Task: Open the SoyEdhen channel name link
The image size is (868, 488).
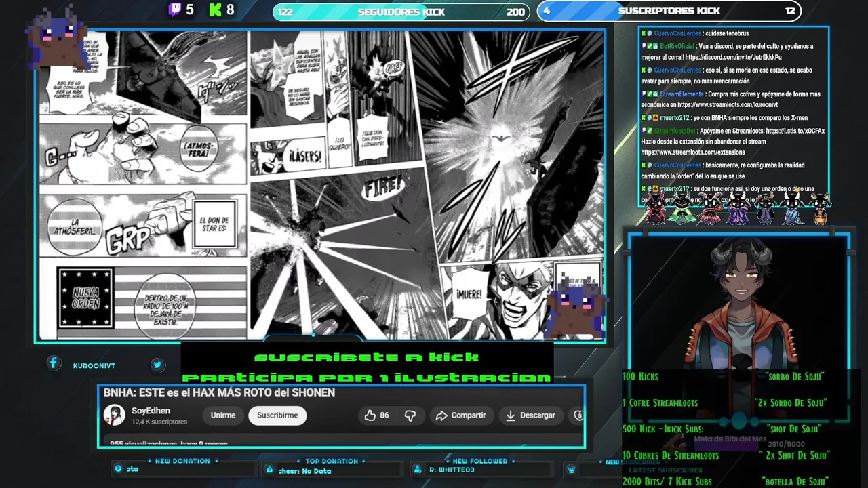Action: (151, 411)
